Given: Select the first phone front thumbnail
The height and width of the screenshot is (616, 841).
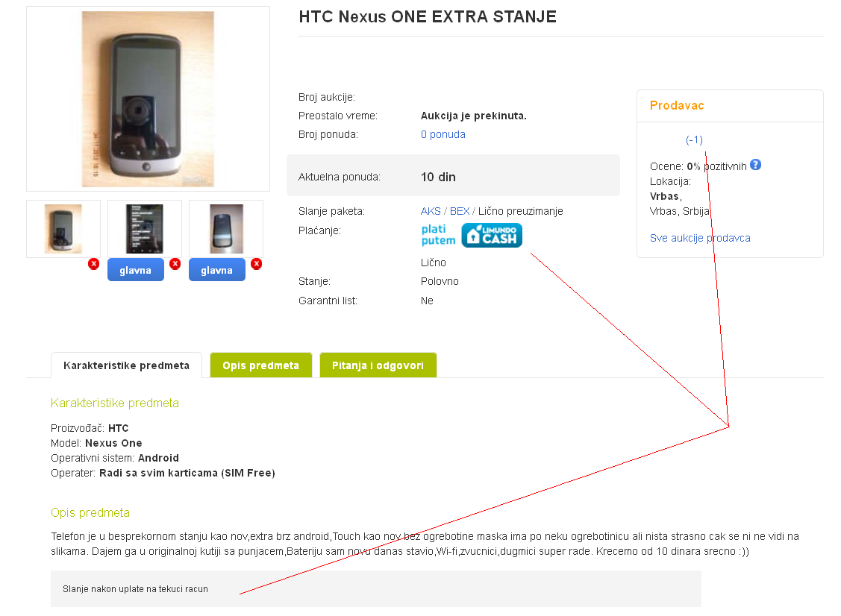Looking at the screenshot, I should 63,229.
